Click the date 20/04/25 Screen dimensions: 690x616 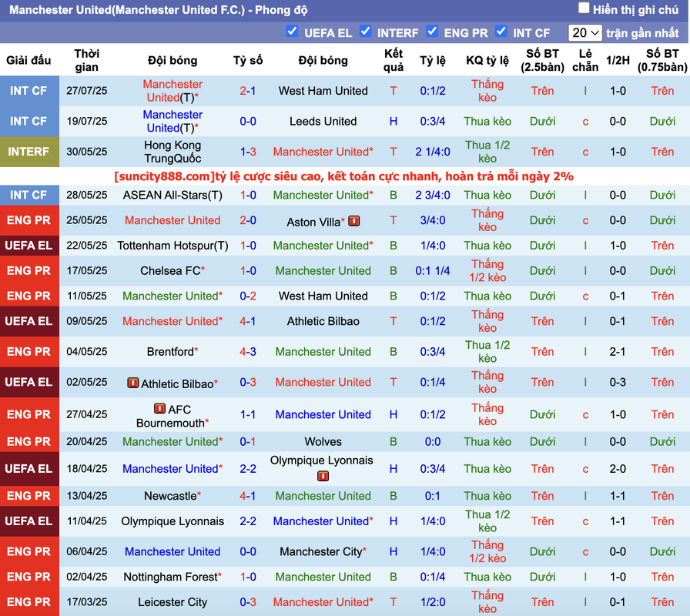point(87,441)
